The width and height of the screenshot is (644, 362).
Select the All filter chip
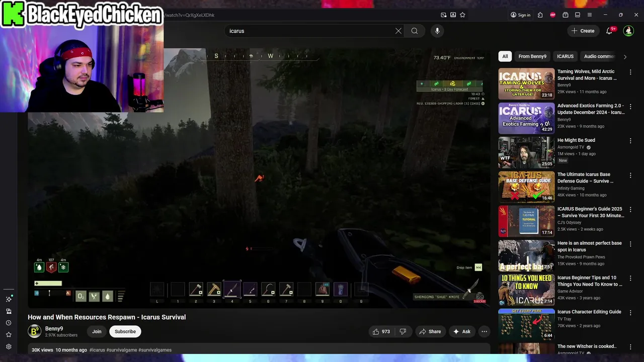click(x=505, y=56)
